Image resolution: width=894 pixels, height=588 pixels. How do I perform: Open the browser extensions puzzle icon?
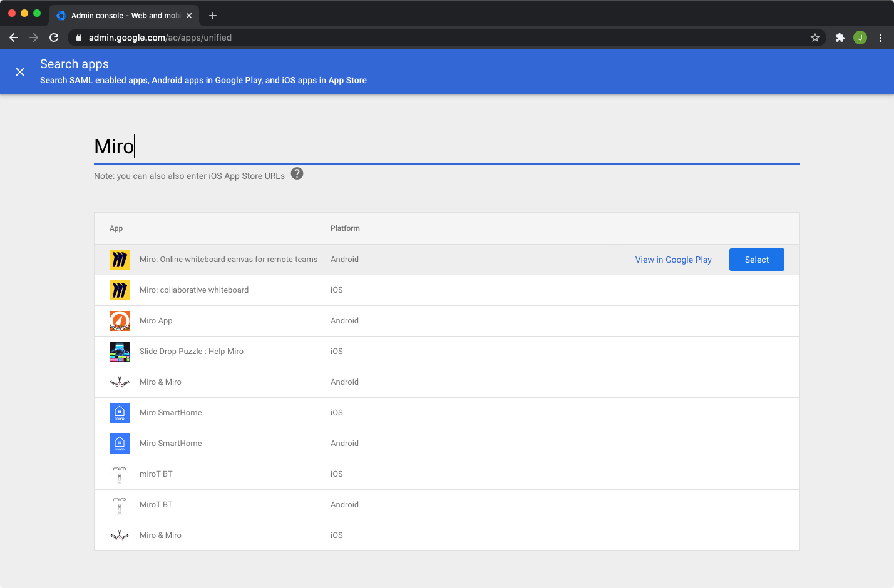click(x=840, y=38)
